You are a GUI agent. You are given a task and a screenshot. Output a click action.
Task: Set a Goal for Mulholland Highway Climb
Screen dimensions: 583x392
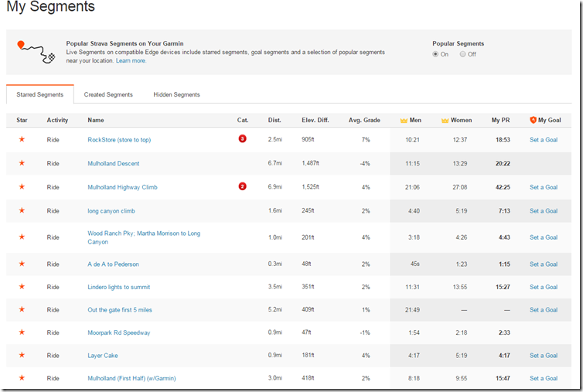(544, 187)
